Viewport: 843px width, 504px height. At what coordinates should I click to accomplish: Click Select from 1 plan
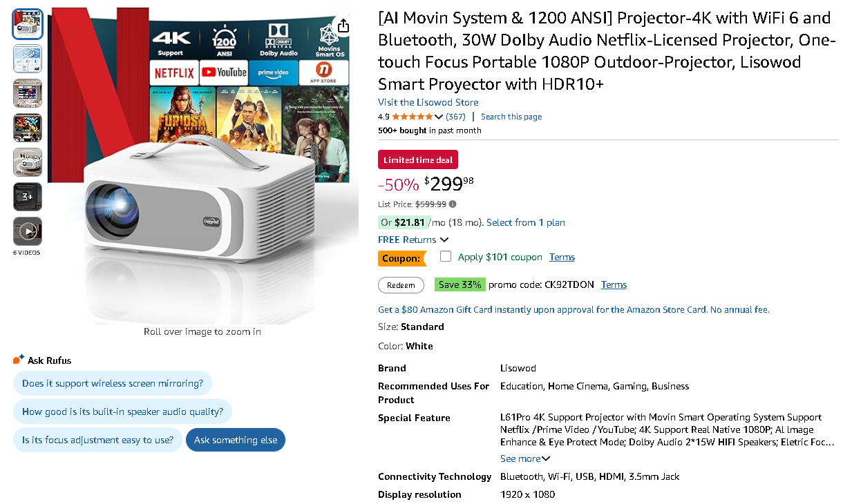[x=525, y=222]
